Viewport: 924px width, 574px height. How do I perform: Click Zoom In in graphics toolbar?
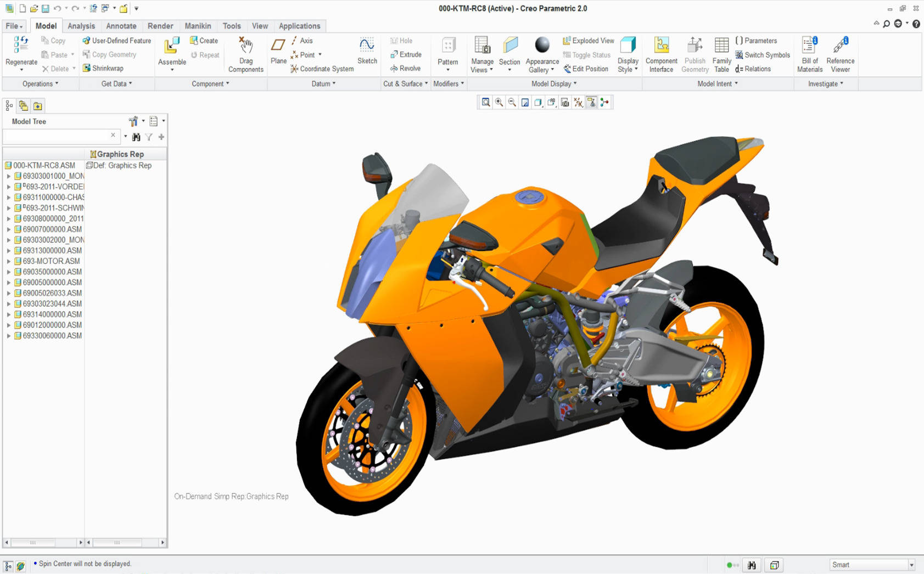coord(499,103)
